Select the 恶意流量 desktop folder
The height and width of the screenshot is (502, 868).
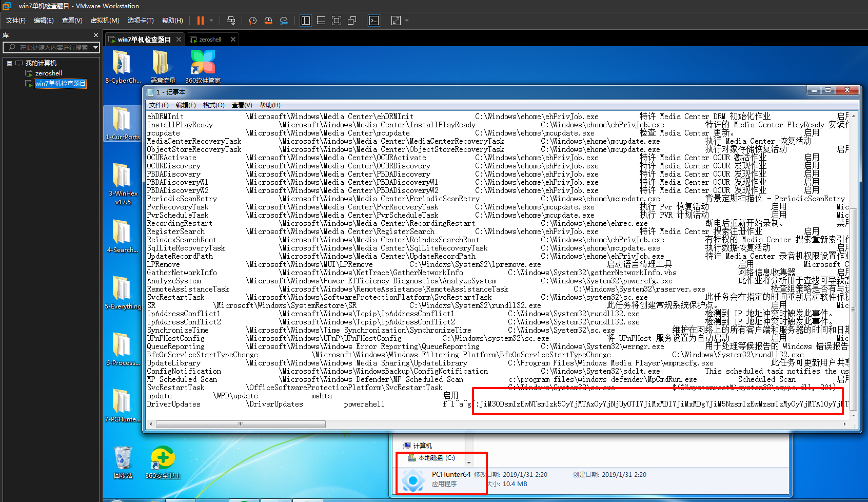point(163,66)
